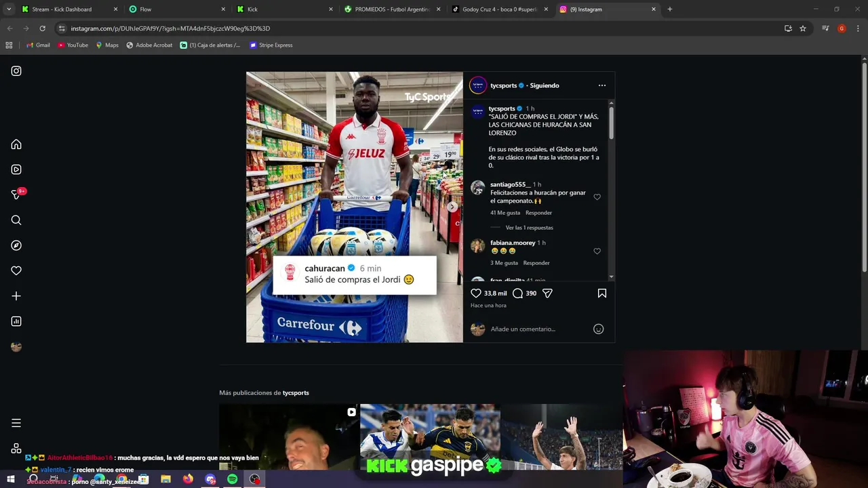Screen dimensions: 868x488
Task: Open post comments bubble icon
Action: point(517,293)
